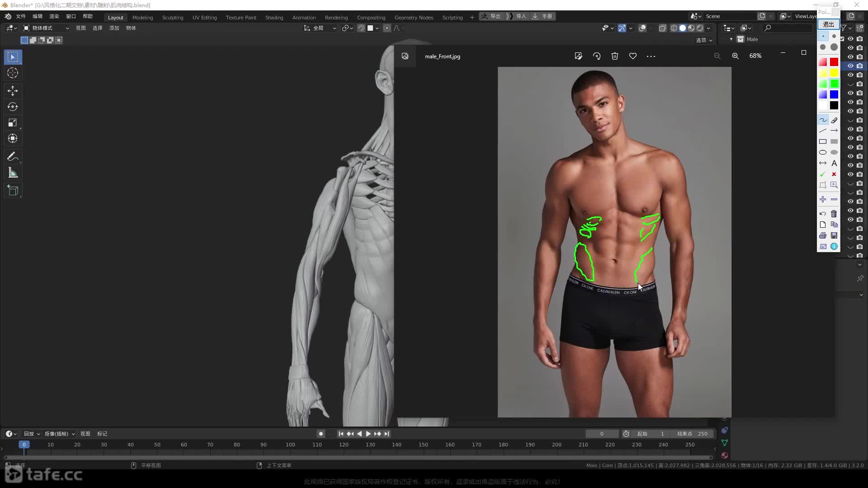The height and width of the screenshot is (488, 868).
Task: Select the Add Cube tool
Action: [x=13, y=191]
